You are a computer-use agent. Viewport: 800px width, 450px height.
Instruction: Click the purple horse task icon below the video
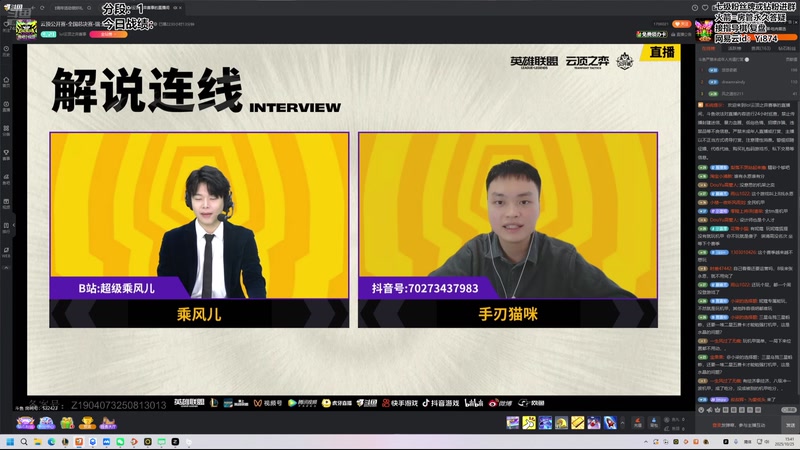point(108,422)
